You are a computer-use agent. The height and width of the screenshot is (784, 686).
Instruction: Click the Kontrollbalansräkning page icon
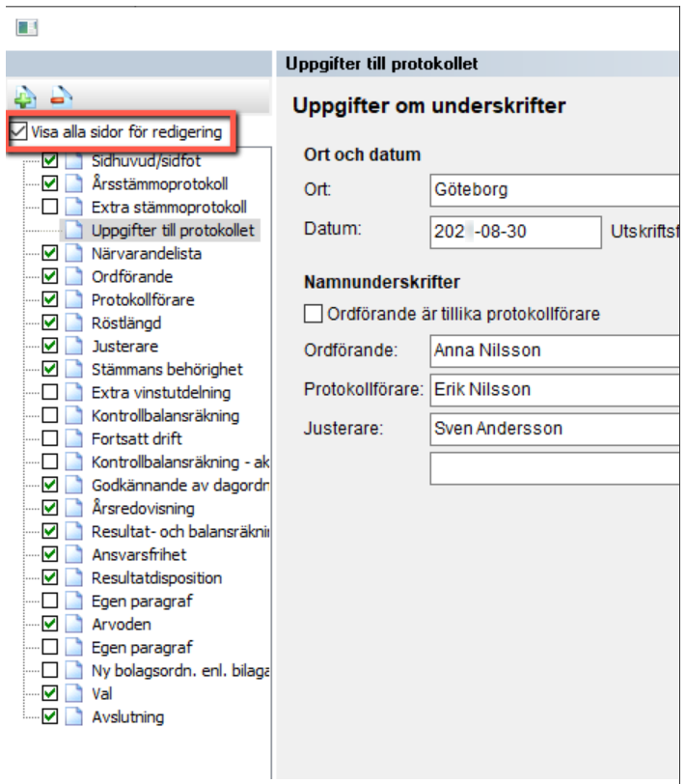74,415
